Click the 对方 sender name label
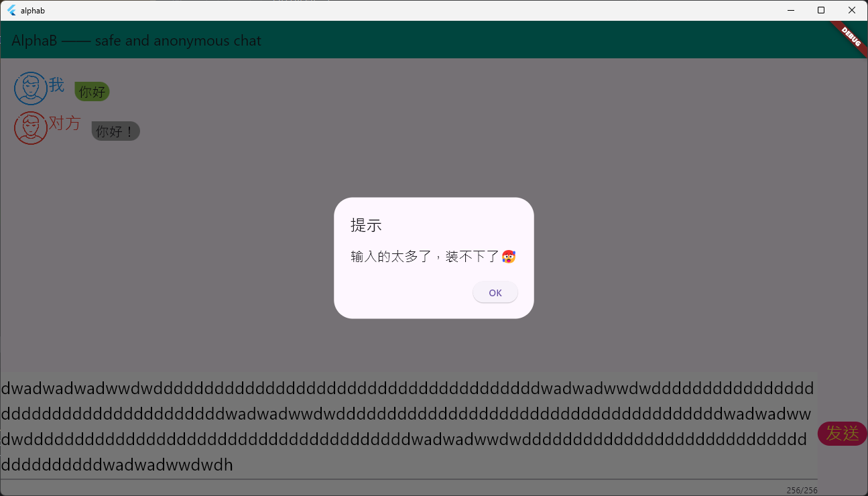This screenshot has width=868, height=496. pyautogui.click(x=64, y=123)
